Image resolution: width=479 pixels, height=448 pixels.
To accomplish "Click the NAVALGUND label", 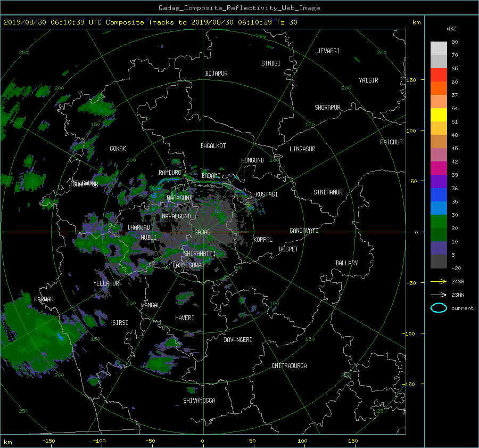I will (x=176, y=216).
